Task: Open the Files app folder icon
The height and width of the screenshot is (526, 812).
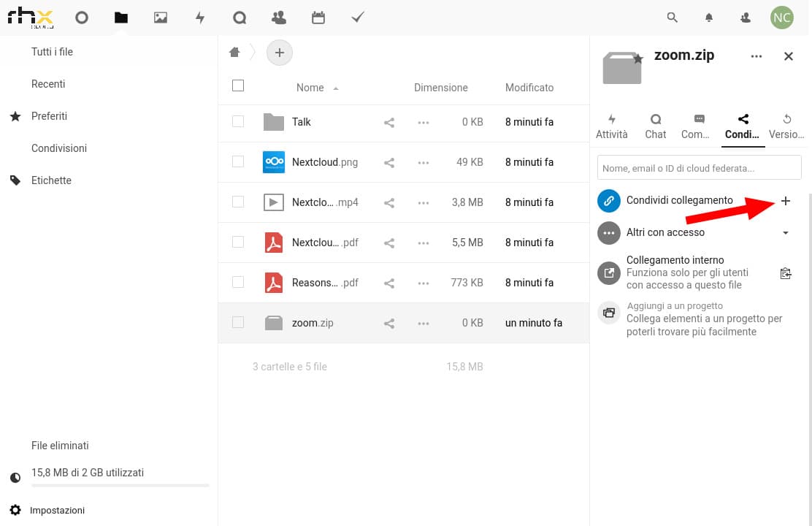Action: (121, 18)
